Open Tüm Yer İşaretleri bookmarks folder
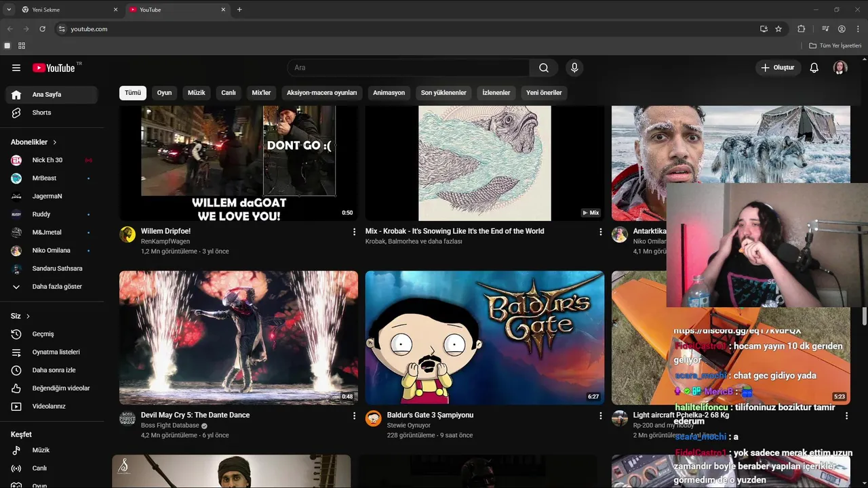Viewport: 868px width, 488px height. (x=835, y=45)
